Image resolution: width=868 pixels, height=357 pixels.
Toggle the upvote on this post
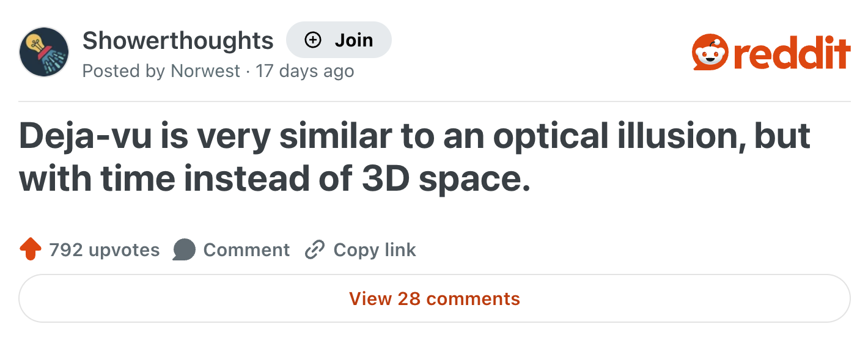(x=29, y=249)
